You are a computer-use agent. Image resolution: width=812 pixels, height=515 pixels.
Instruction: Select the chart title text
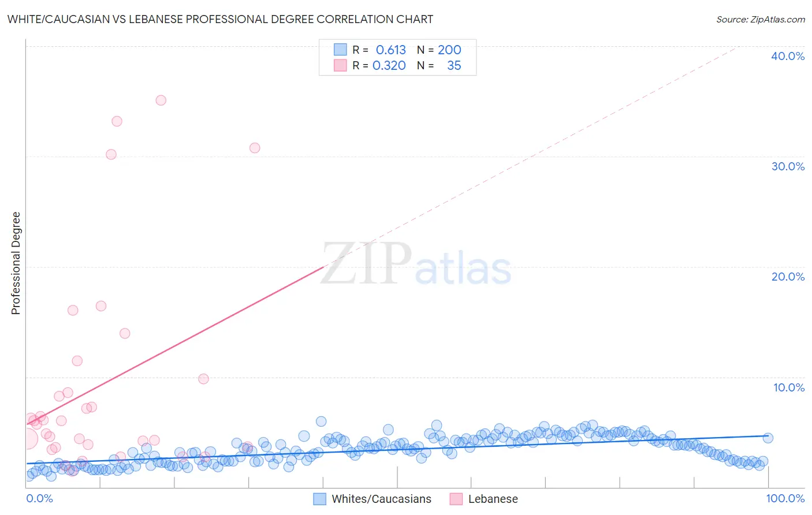(x=220, y=19)
